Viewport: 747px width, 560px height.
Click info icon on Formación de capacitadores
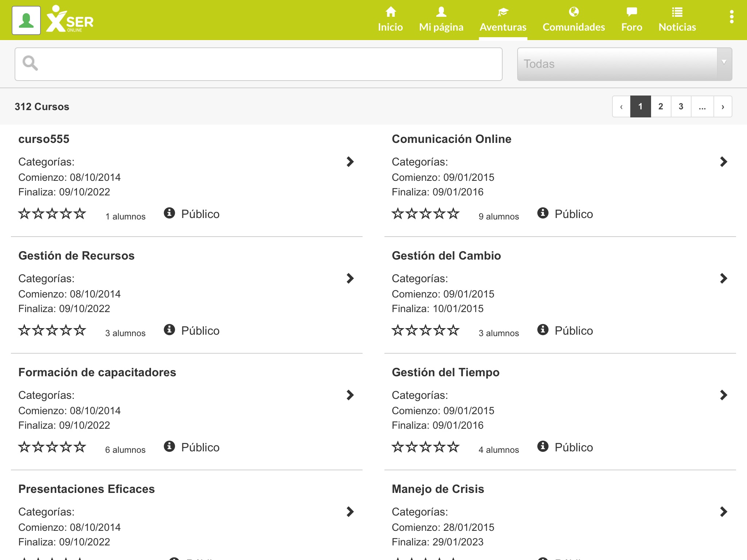tap(169, 446)
